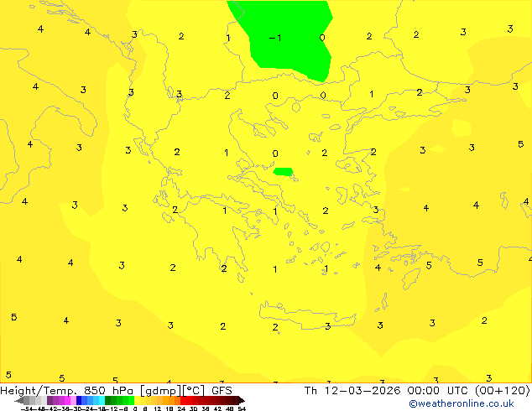Click the right dark arrow end of legend

pos(242,400)
